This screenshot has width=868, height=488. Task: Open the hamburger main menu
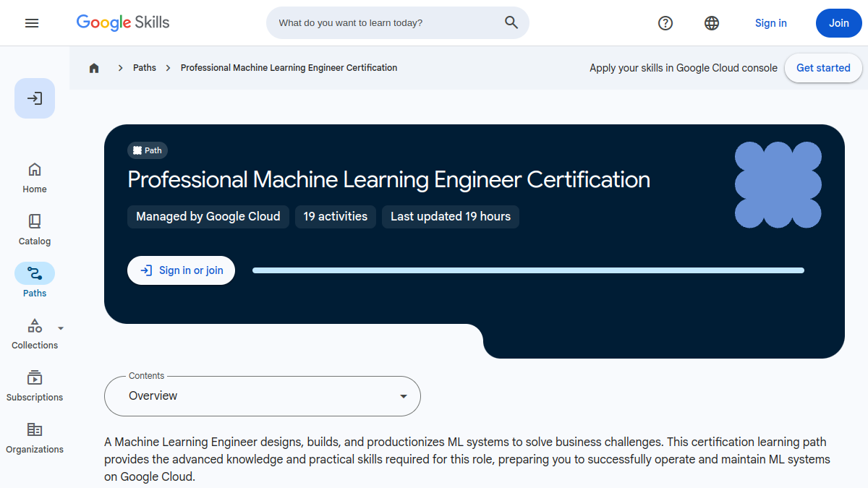32,23
